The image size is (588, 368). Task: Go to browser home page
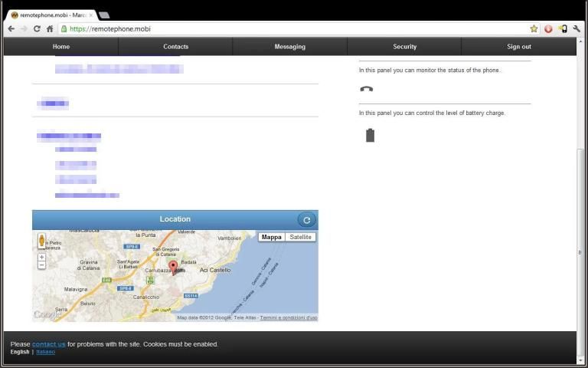click(x=50, y=29)
